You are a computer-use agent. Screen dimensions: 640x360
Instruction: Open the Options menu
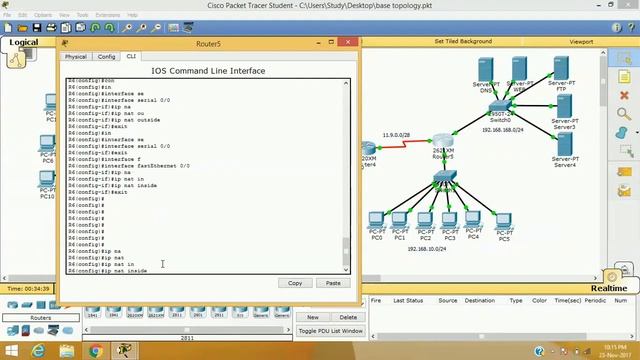point(43,15)
